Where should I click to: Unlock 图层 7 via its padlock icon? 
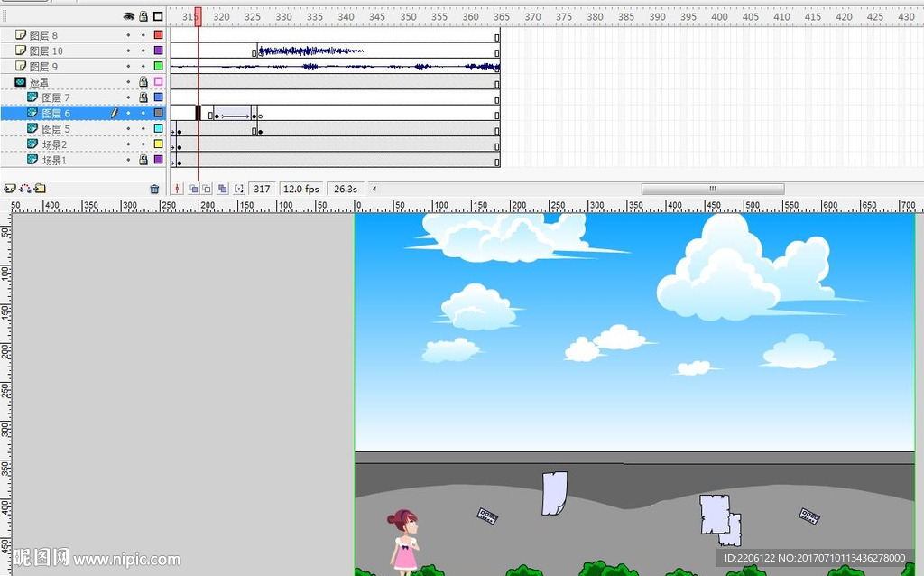143,97
